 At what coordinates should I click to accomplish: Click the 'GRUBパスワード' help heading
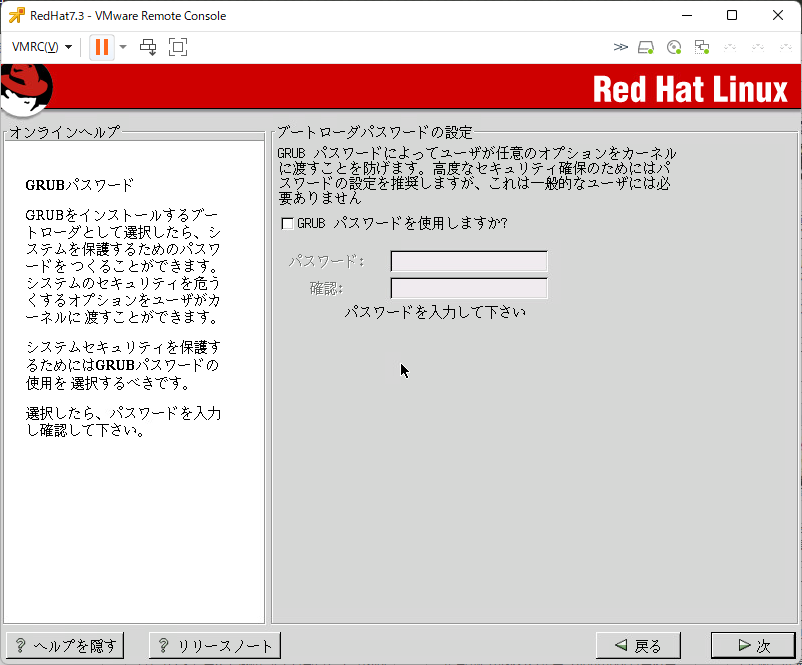(79, 185)
